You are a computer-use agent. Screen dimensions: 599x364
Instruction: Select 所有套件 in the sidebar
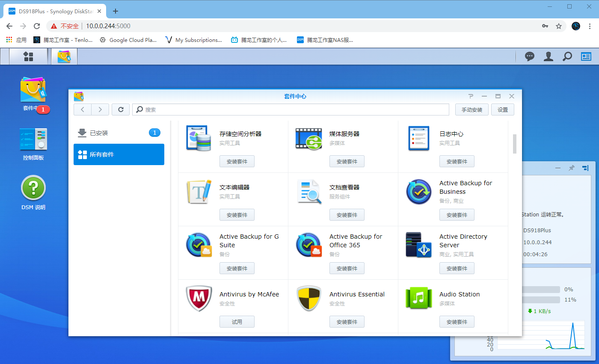119,154
